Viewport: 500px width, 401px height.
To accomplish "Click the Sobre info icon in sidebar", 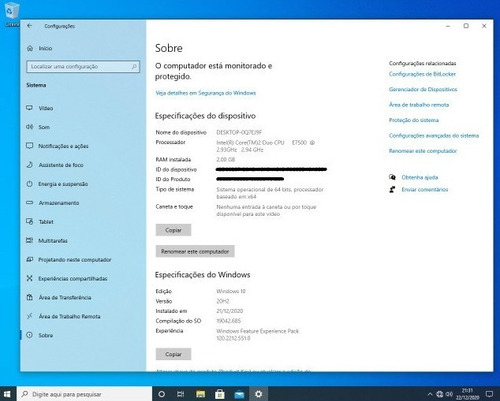I will click(30, 335).
